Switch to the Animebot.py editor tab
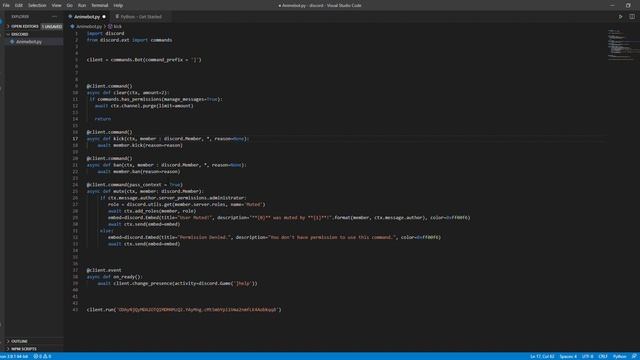The image size is (640, 360). point(87,17)
